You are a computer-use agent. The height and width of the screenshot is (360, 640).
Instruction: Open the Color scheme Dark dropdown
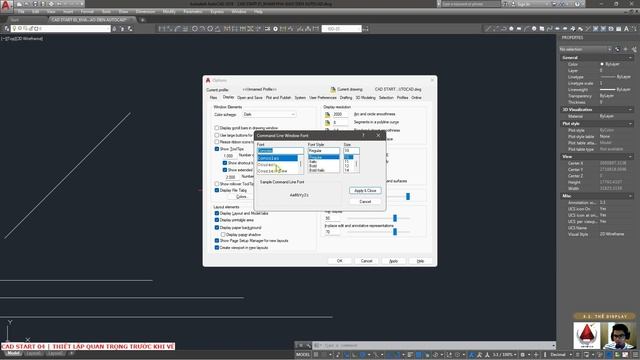point(269,115)
